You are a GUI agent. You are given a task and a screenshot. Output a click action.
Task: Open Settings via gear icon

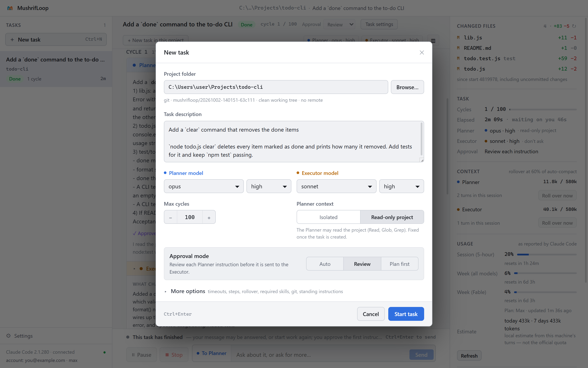coord(8,336)
